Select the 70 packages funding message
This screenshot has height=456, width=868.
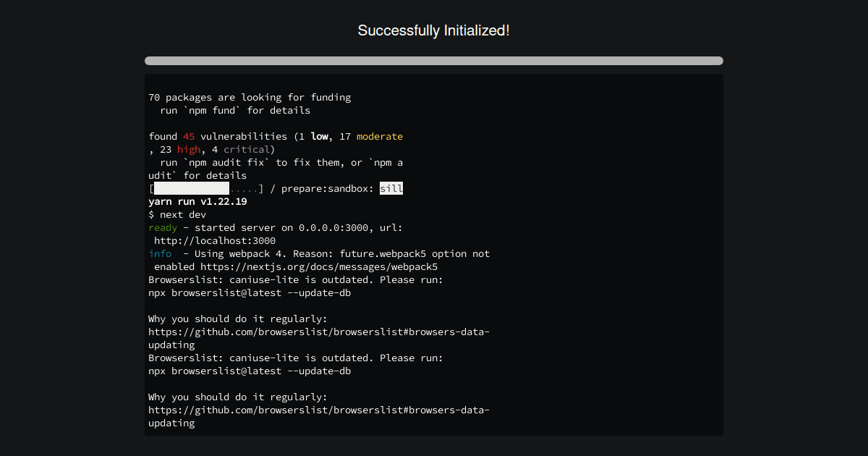point(249,96)
